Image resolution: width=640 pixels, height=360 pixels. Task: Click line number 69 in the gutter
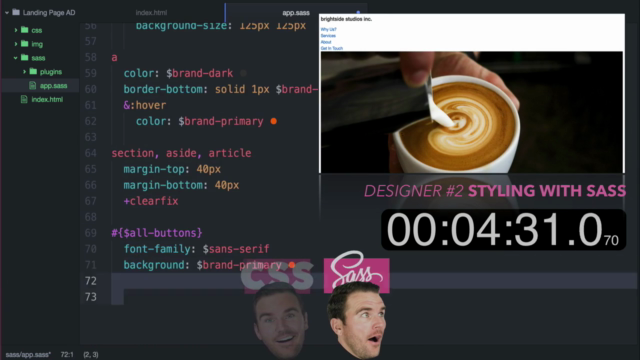click(91, 233)
